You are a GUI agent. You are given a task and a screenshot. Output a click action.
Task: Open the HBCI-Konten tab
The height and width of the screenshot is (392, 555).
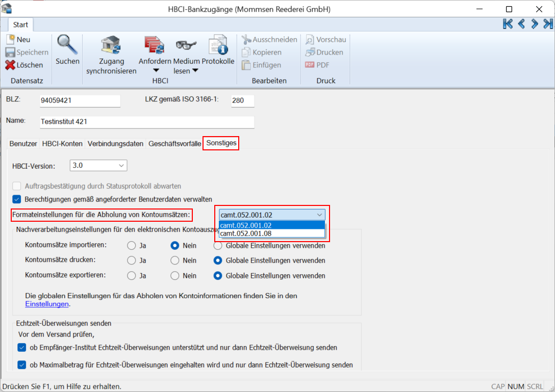pyautogui.click(x=62, y=144)
